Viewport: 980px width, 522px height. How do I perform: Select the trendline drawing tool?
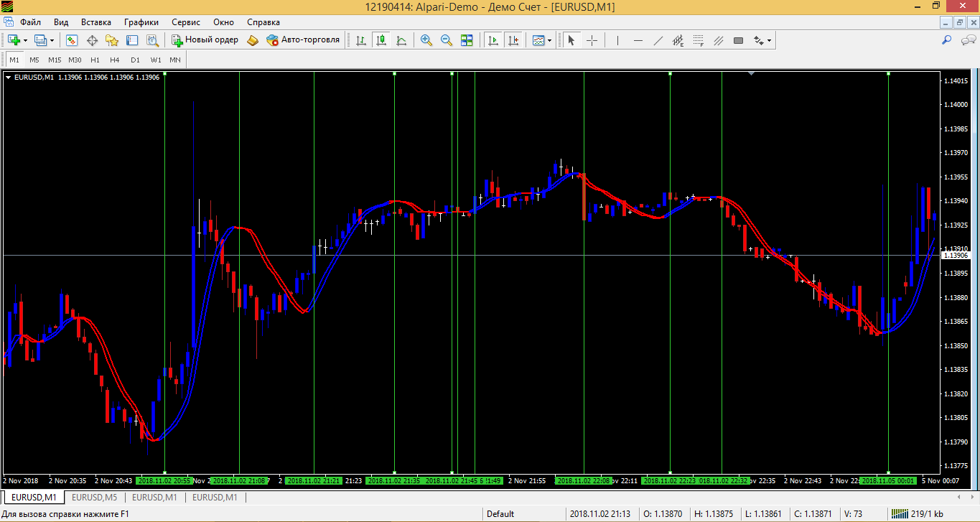click(658, 40)
